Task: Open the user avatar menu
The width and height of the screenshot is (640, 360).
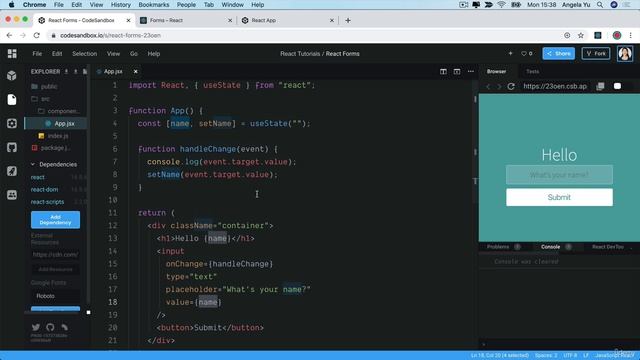Action: pyautogui.click(x=624, y=53)
